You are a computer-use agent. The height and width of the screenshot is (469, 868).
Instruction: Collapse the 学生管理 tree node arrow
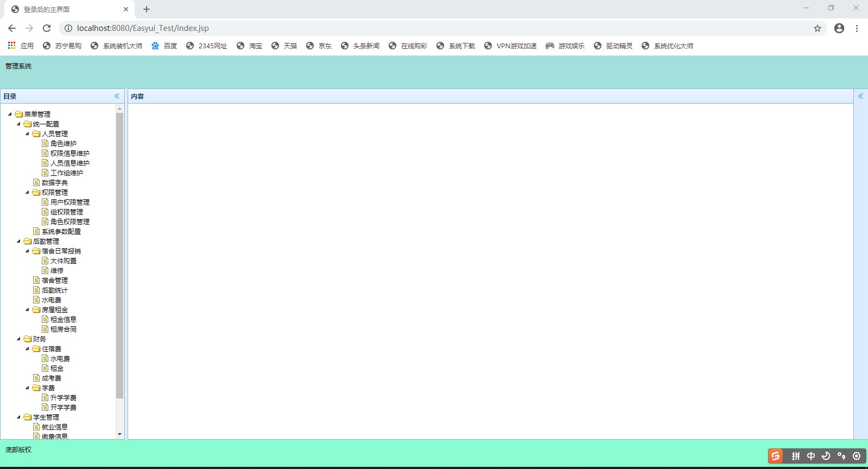pos(18,417)
